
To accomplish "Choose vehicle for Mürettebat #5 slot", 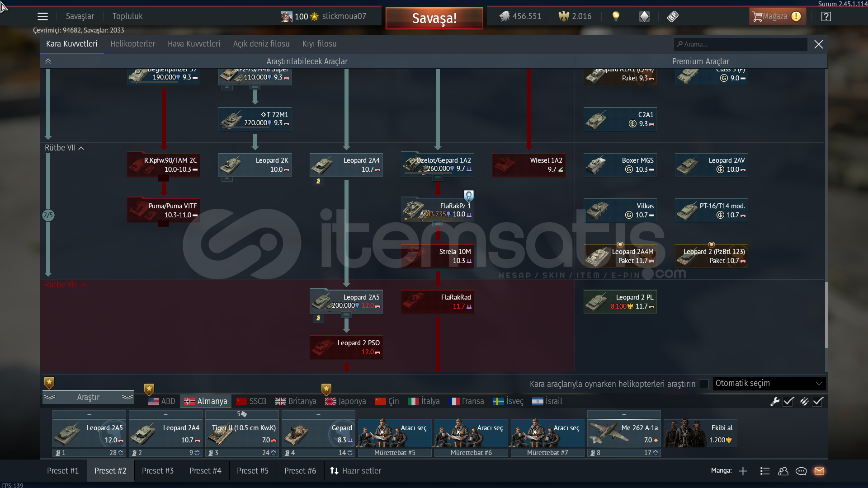I will click(x=395, y=433).
